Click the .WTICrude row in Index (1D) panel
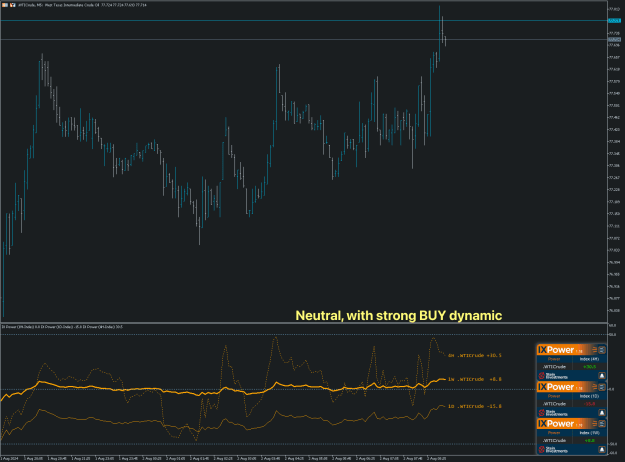The width and height of the screenshot is (625, 462). click(572, 404)
